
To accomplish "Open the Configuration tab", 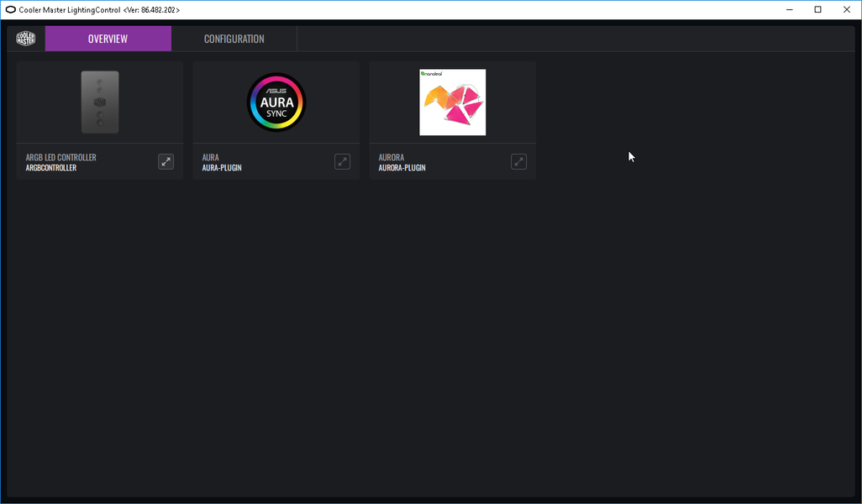I will (x=234, y=39).
